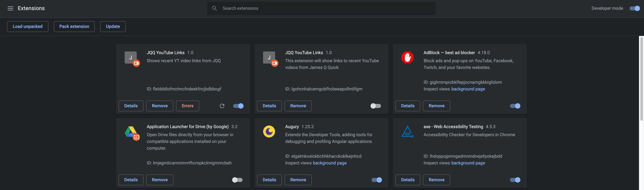Enable Application Launcher for Drive toggle
Viewport: 644px width, 190px height.
click(237, 180)
